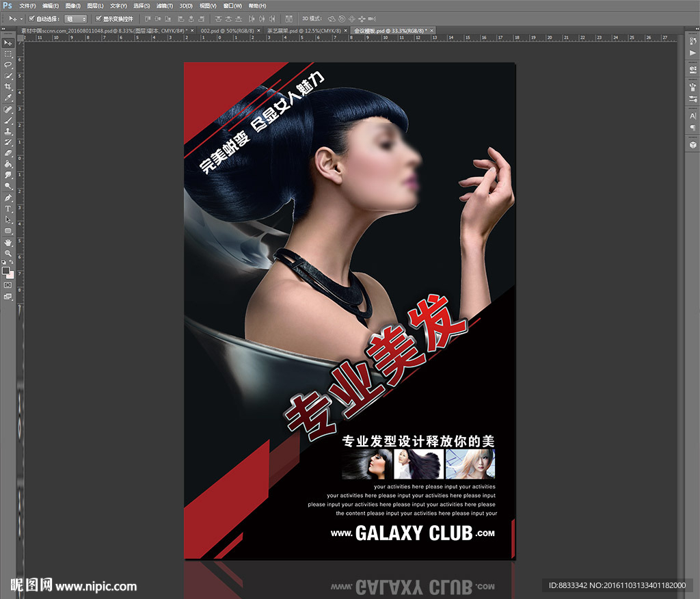Expand the toolbox double-arrow
Image resolution: width=700 pixels, height=599 pixels.
(3, 29)
